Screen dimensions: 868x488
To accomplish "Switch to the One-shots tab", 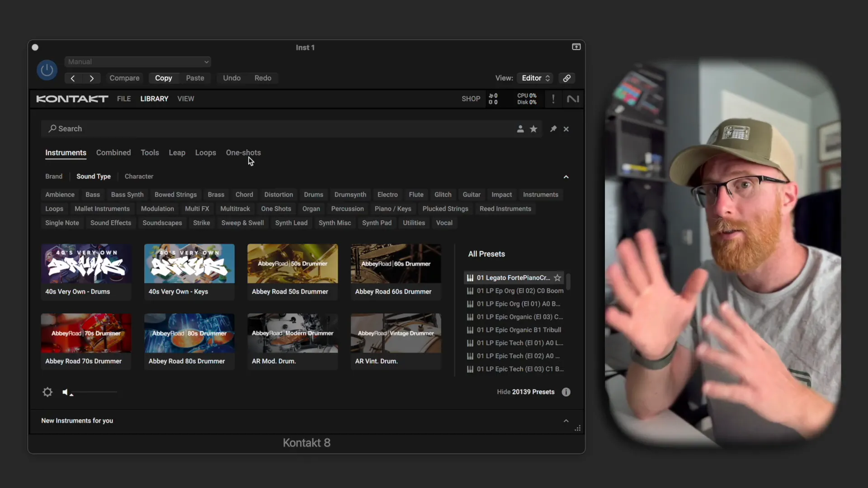I will click(x=243, y=153).
